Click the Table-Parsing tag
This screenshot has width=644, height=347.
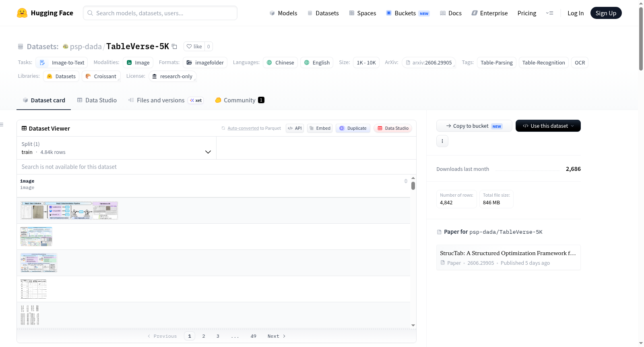[x=497, y=62]
